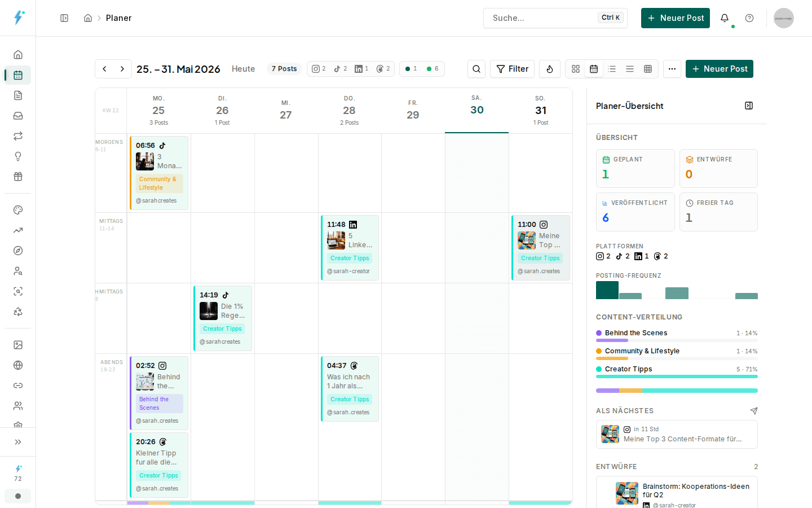Jump to Heute in the planner
Image resolution: width=812 pixels, height=508 pixels.
pyautogui.click(x=244, y=69)
